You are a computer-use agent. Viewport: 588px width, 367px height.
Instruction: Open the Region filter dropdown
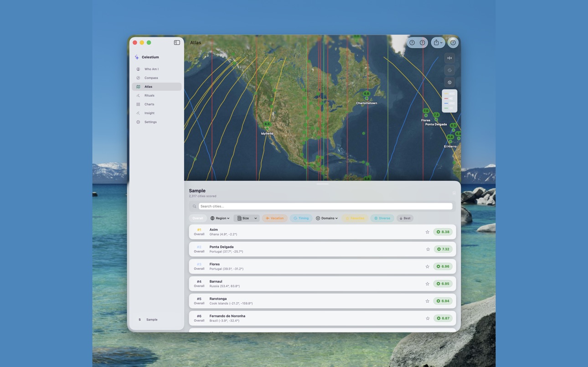tap(220, 218)
